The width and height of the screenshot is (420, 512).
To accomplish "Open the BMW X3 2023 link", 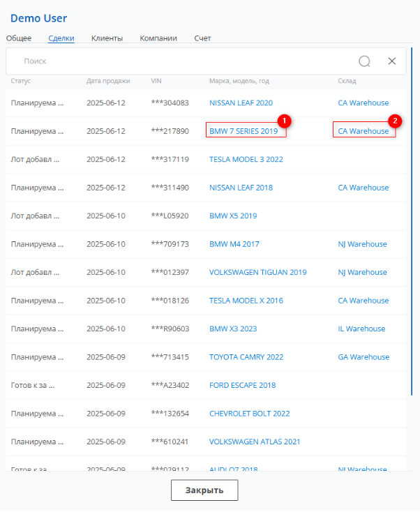I will click(233, 329).
